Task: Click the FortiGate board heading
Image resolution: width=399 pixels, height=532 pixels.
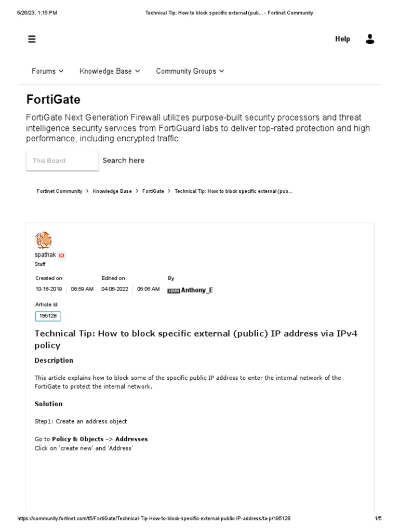Action: click(54, 99)
